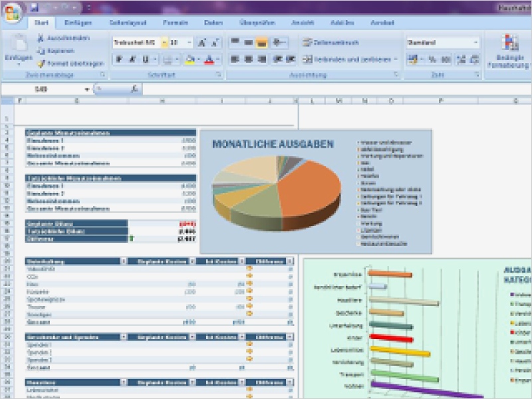This screenshot has height=399, width=532.
Task: Open the font color dropdown arrow
Action: coord(218,60)
